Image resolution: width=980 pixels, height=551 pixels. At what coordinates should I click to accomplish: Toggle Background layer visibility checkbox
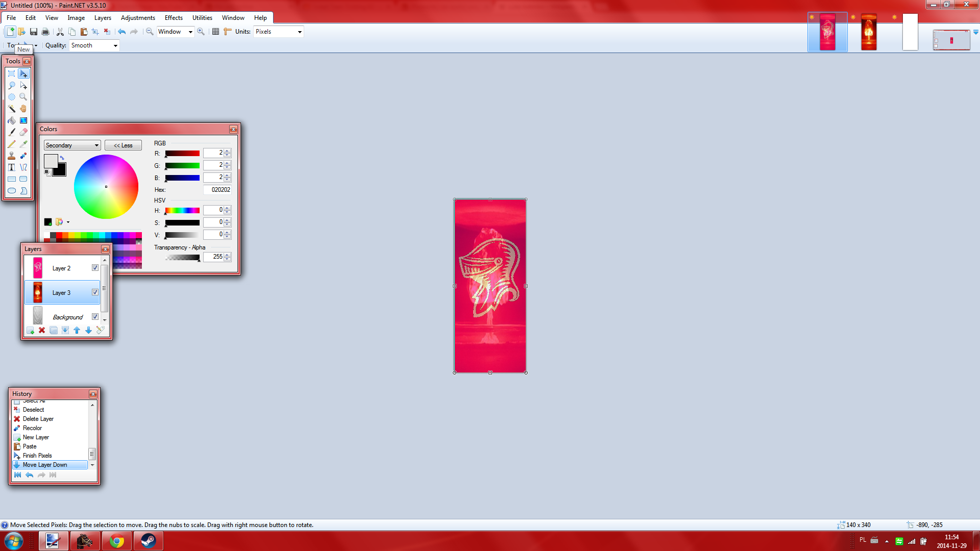(95, 317)
